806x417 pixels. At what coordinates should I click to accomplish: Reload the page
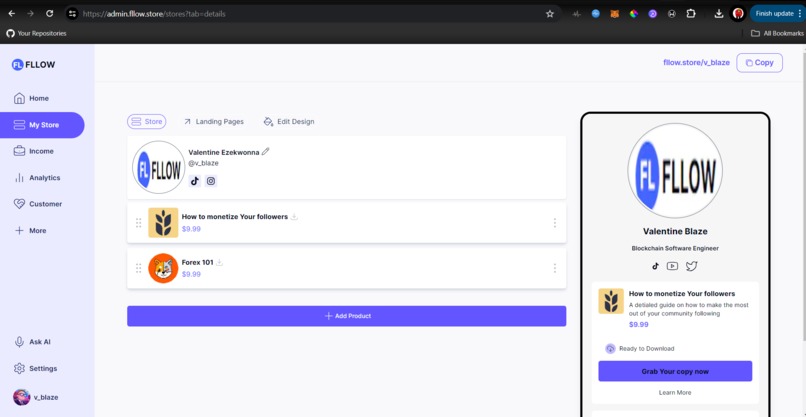click(49, 13)
